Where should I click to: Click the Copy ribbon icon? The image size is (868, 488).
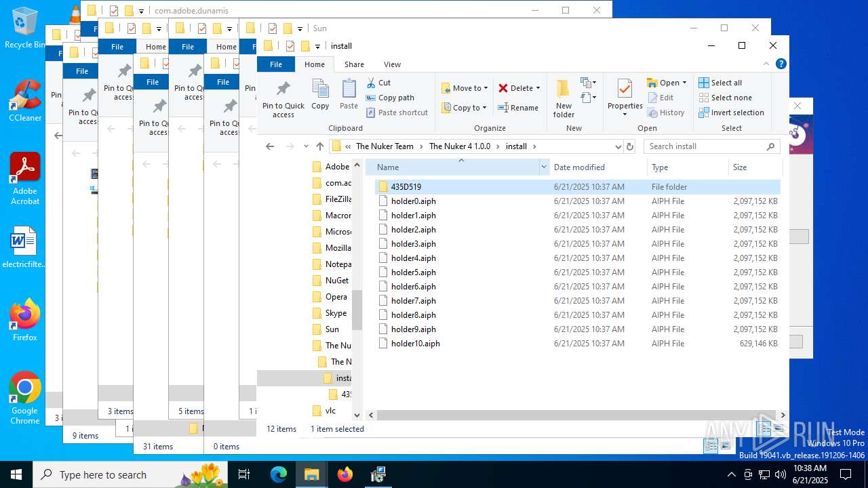tap(320, 94)
